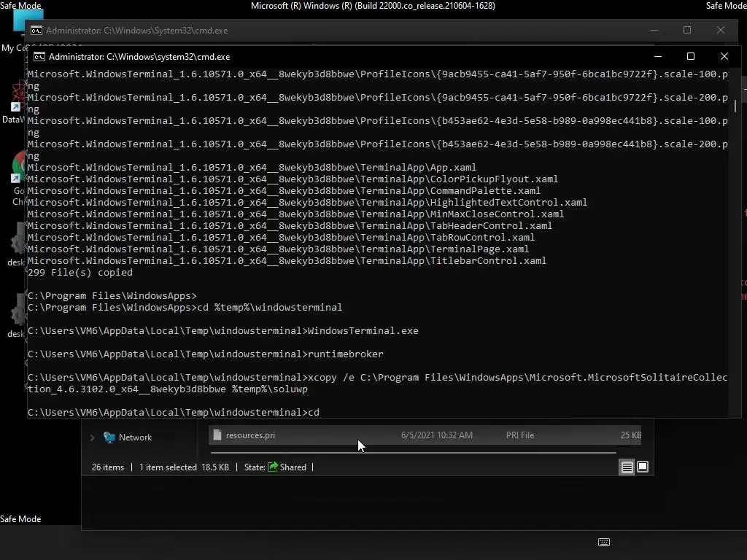Click the current prompt line ending in cd

tap(174, 413)
